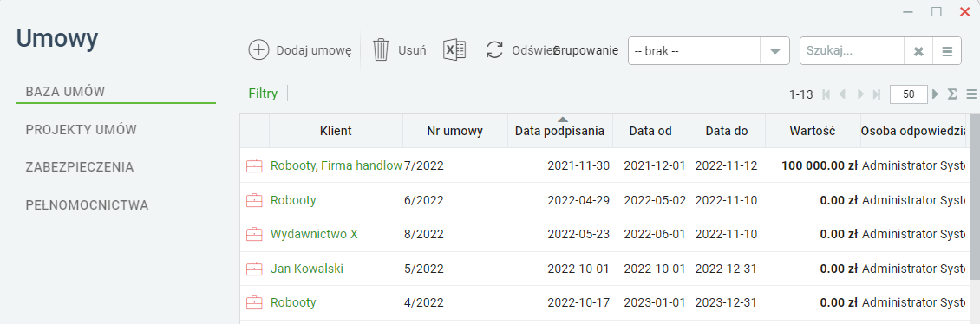Click the Data do column header
The width and height of the screenshot is (980, 324).
coord(727,131)
